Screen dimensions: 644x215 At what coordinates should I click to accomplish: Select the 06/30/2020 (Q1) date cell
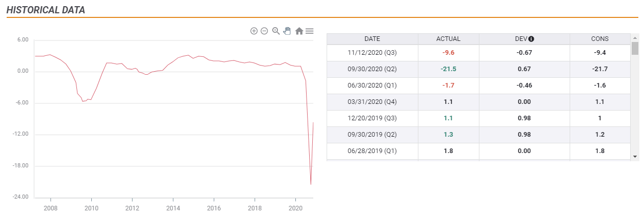point(372,85)
